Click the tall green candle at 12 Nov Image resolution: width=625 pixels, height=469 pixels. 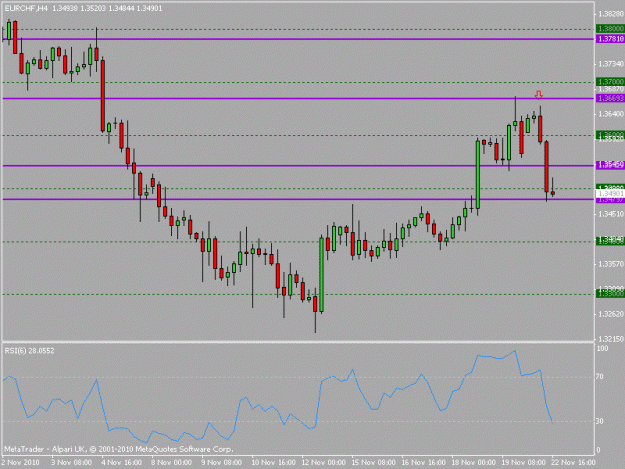click(321, 274)
